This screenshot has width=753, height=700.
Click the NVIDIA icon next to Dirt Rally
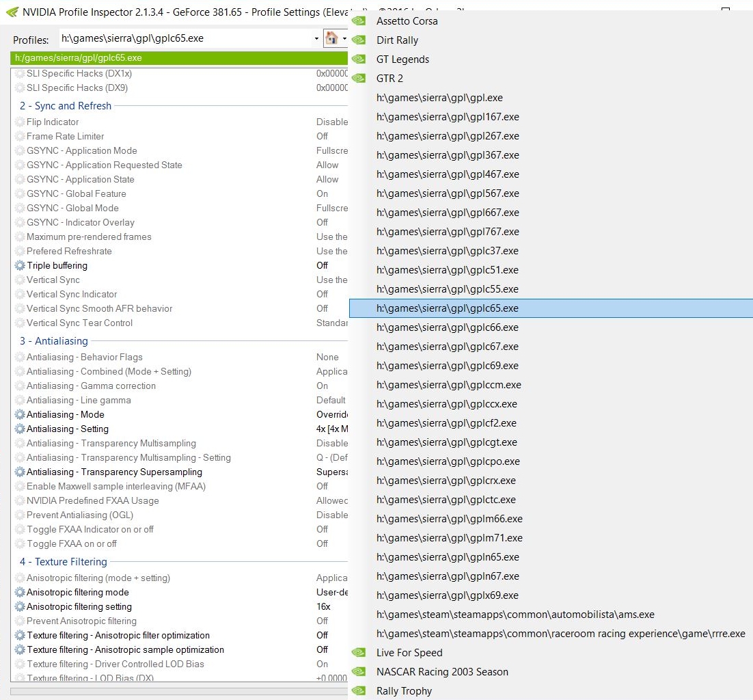tap(359, 40)
